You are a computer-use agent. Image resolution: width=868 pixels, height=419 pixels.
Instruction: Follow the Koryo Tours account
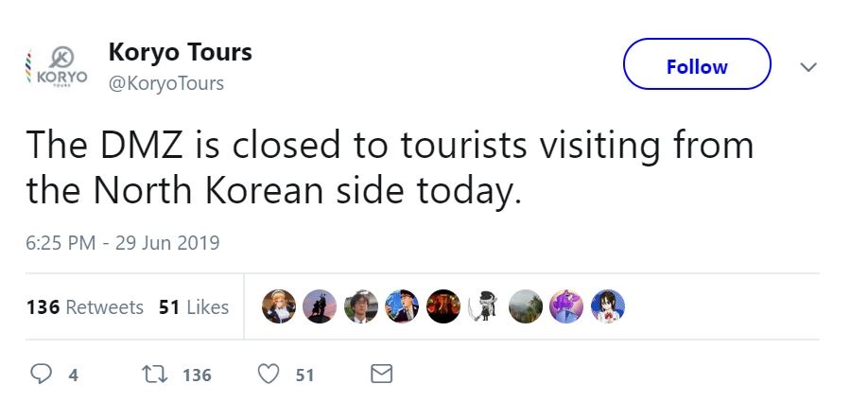tap(697, 67)
